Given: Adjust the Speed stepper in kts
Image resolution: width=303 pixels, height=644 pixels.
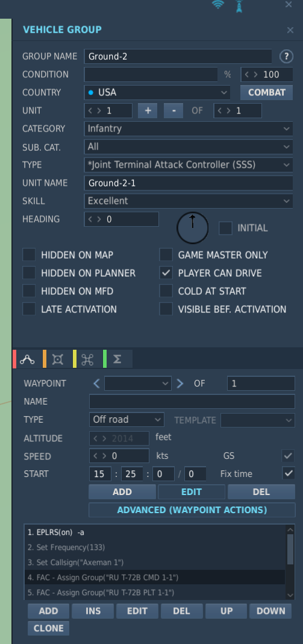Looking at the screenshot, I should click(x=119, y=456).
